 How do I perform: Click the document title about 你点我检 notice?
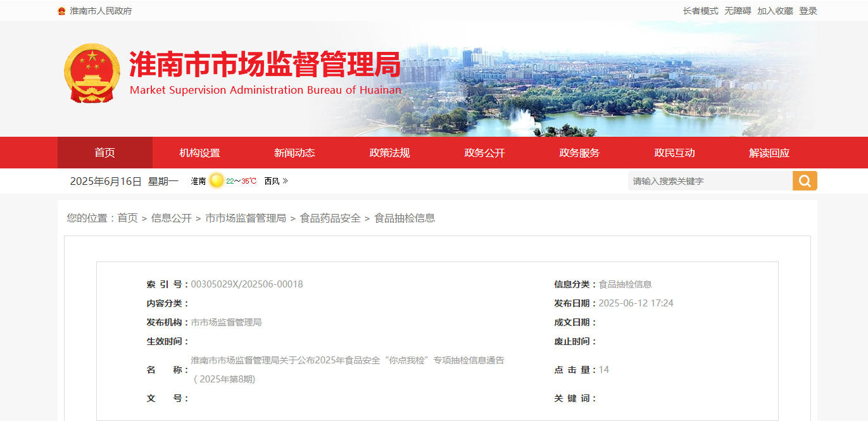pyautogui.click(x=348, y=370)
